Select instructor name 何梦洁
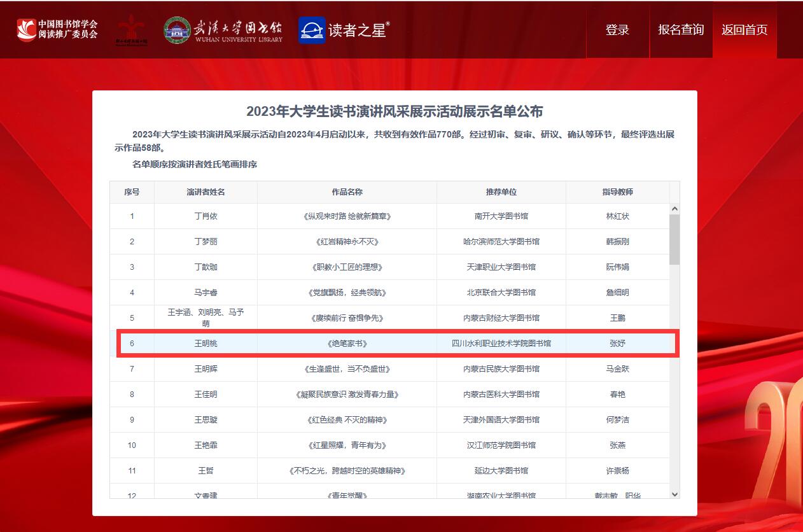The height and width of the screenshot is (532, 803). [x=618, y=420]
